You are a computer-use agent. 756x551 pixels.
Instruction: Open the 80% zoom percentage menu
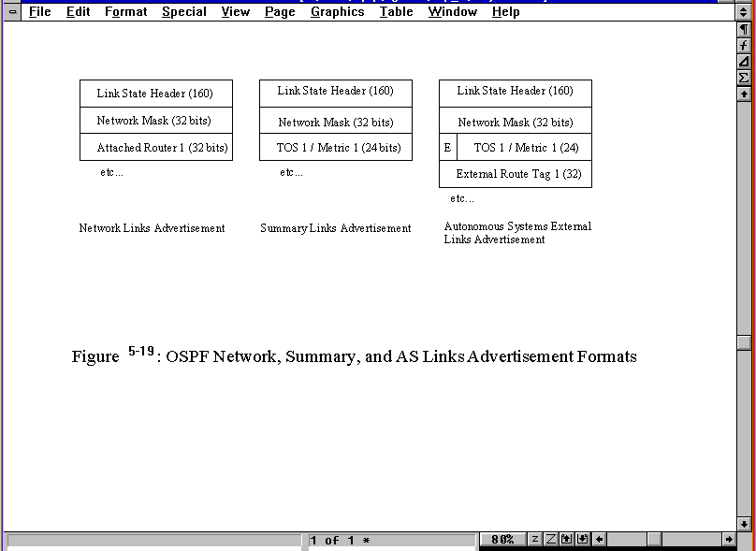(x=502, y=540)
